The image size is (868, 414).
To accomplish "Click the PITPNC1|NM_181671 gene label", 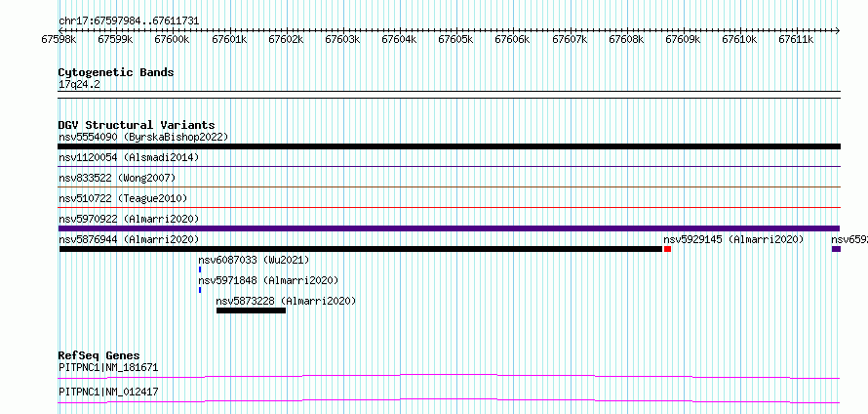I will point(108,367).
